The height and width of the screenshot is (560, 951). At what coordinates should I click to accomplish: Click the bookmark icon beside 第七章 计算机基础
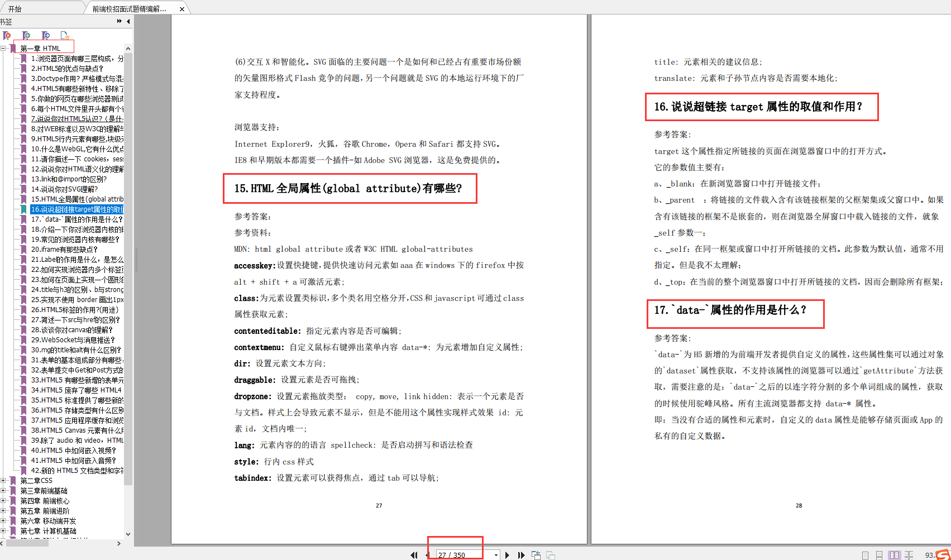pyautogui.click(x=13, y=531)
